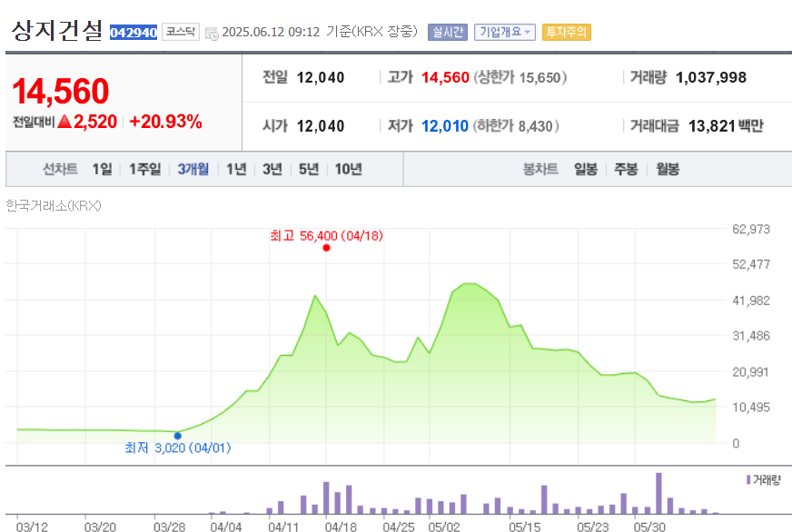
Task: Click the red 최고 56,400 peak marker dot
Action: coord(326,248)
